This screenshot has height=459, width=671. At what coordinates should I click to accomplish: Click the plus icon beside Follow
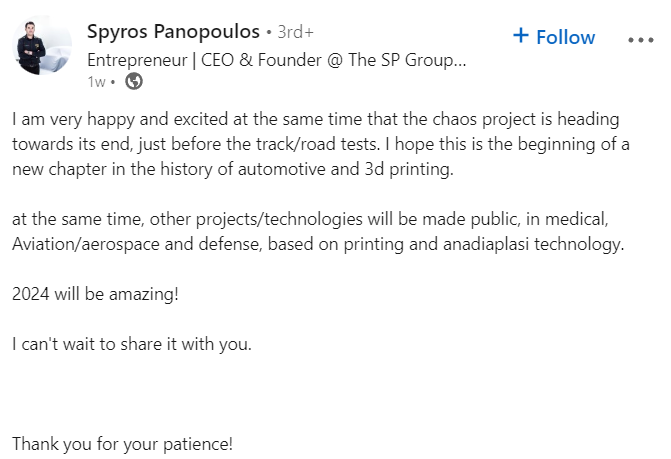(521, 36)
